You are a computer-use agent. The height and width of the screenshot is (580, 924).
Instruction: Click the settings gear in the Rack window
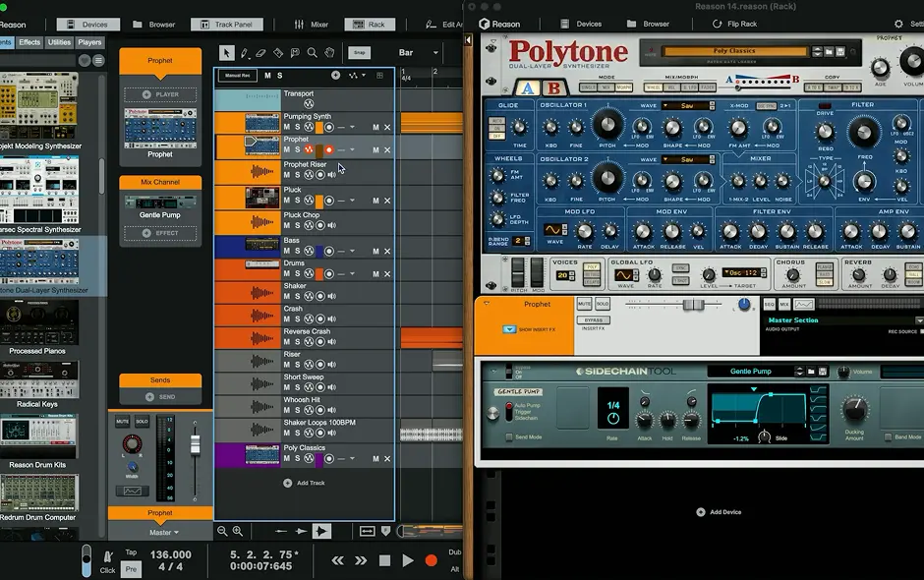coord(898,24)
